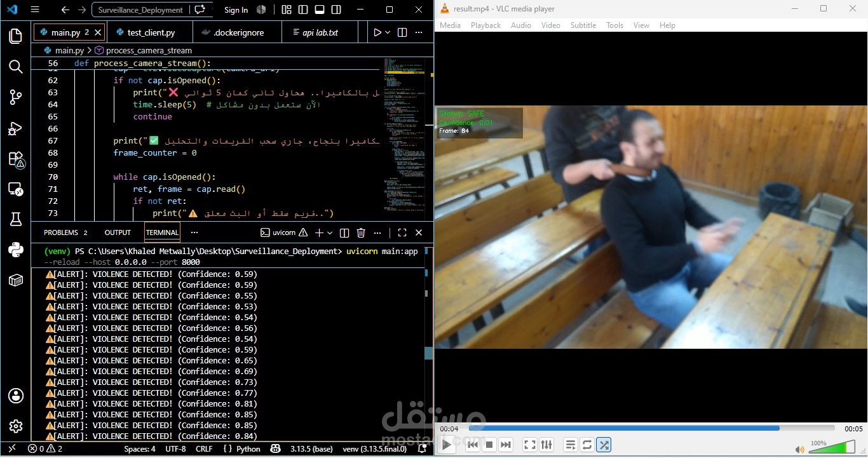Toggle VLC loop mode
The image size is (868, 458).
point(587,445)
